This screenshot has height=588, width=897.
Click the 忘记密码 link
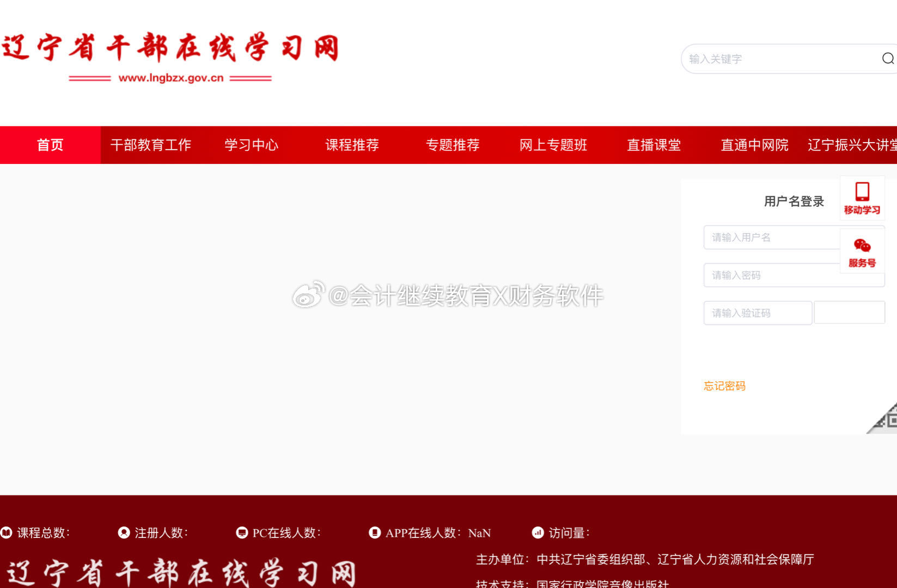pos(724,386)
